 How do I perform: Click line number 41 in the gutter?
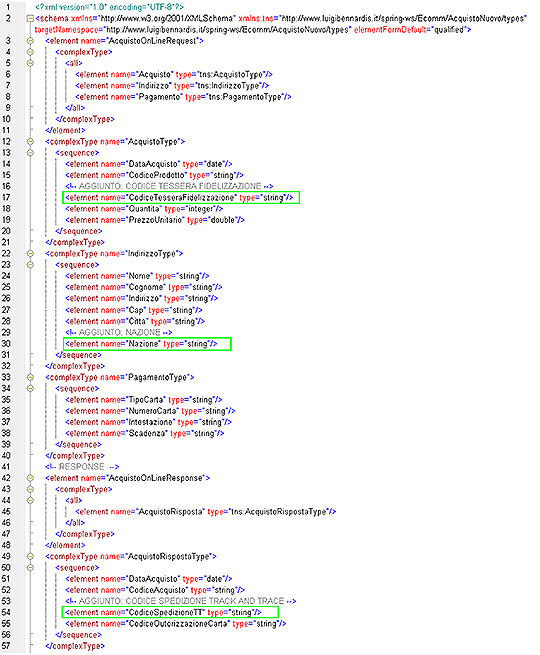6,467
